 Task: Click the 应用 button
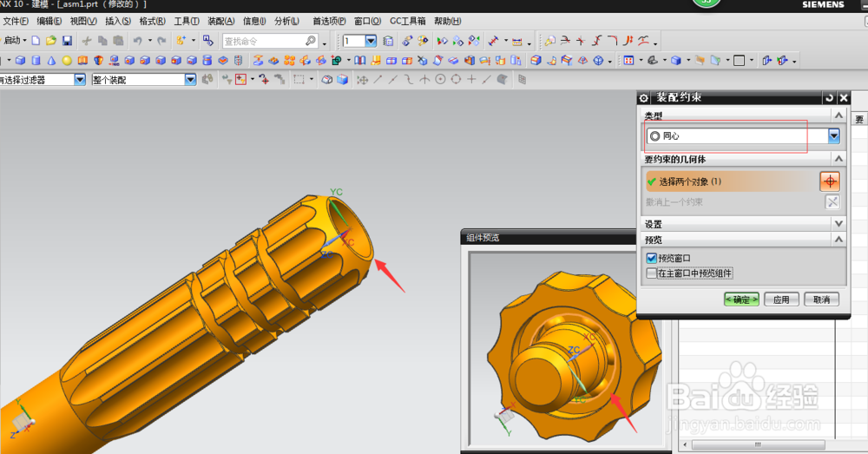point(781,299)
